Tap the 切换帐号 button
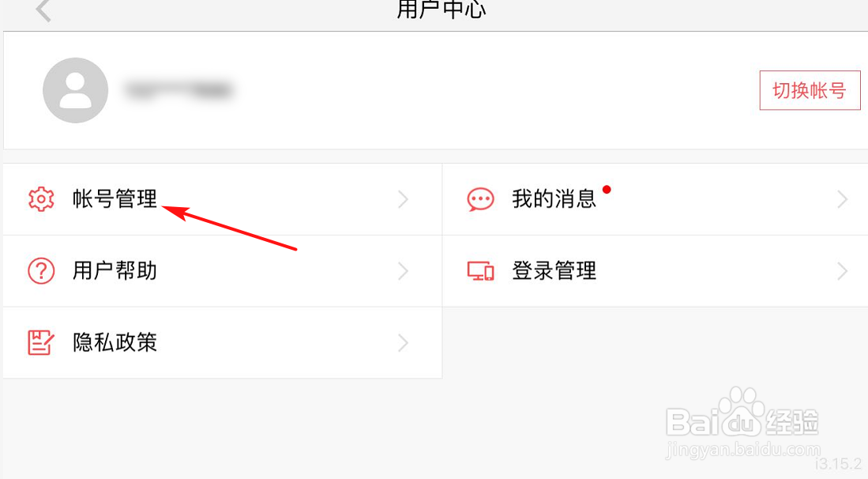Screen dimensions: 868x479 point(810,90)
